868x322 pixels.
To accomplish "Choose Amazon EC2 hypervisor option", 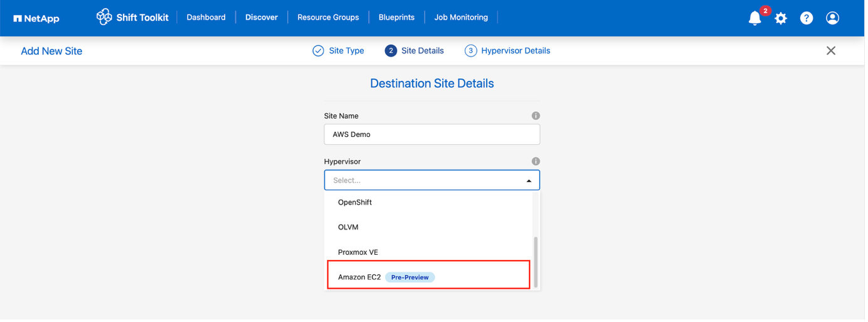I will pyautogui.click(x=430, y=277).
